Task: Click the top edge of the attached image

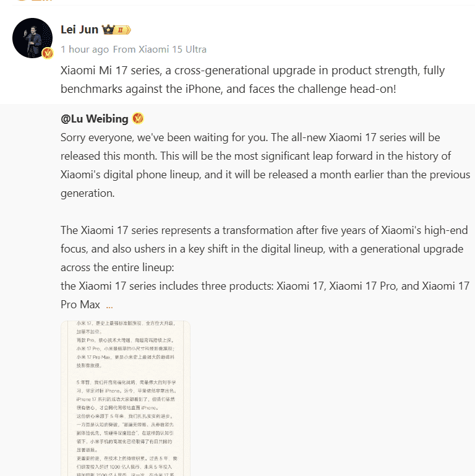Action: point(126,321)
